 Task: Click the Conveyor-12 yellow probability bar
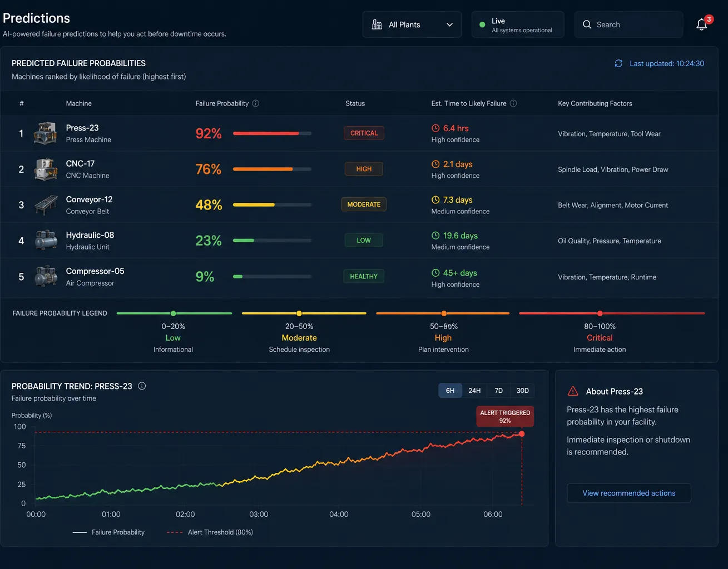[254, 204]
